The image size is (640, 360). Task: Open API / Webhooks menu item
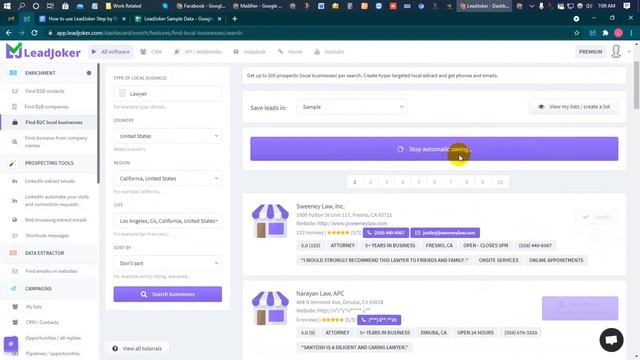pos(198,52)
